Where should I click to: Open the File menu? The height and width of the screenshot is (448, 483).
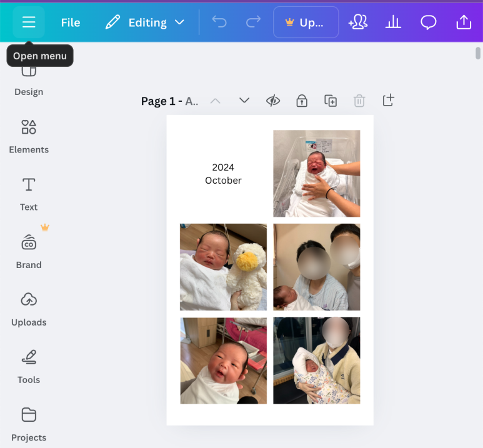(71, 22)
